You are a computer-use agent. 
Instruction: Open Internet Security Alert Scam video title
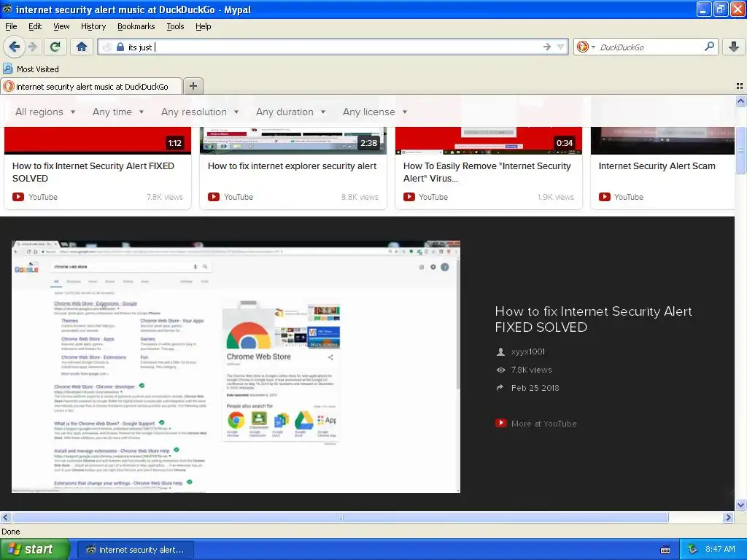[657, 166]
